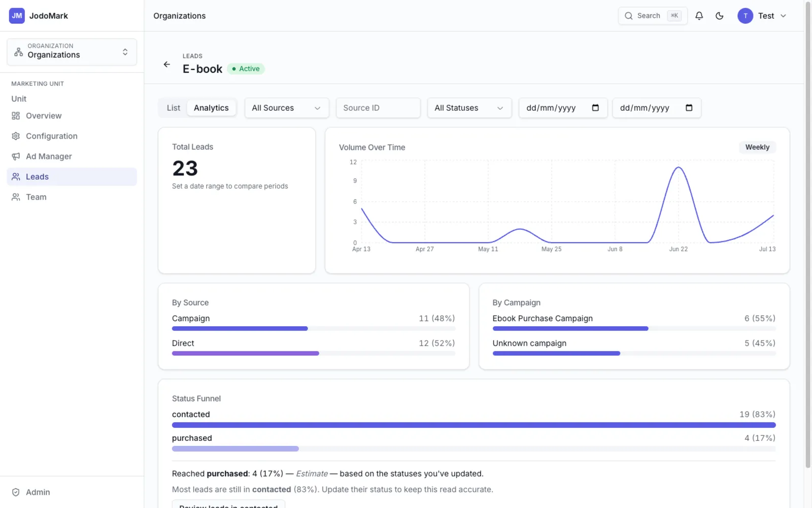Click the search magnifier icon

pos(628,16)
